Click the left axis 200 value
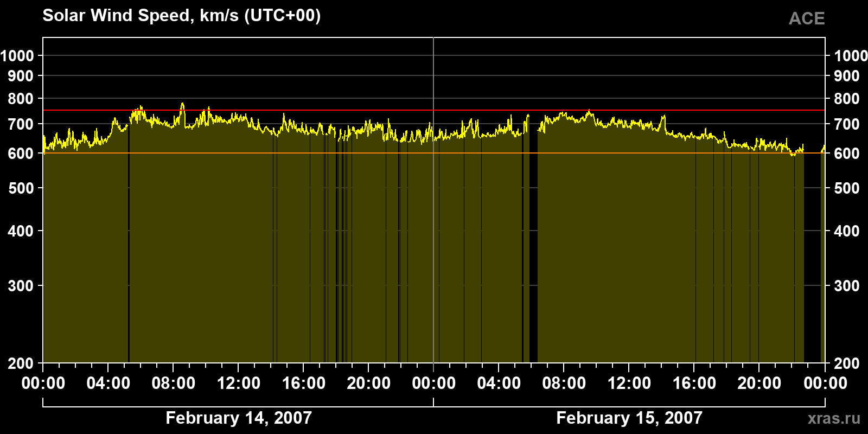Viewport: 868px width, 434px height. [x=21, y=363]
